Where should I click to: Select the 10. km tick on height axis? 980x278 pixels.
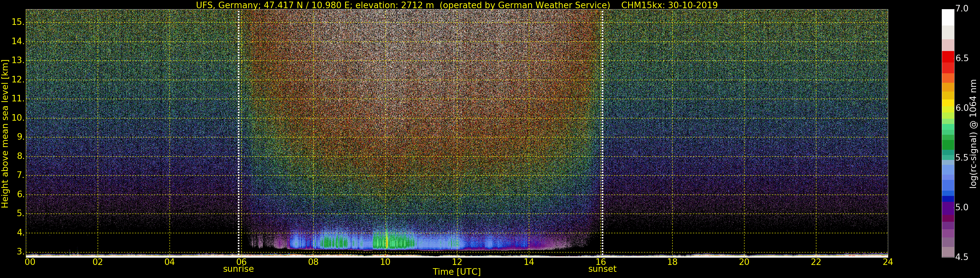18,118
